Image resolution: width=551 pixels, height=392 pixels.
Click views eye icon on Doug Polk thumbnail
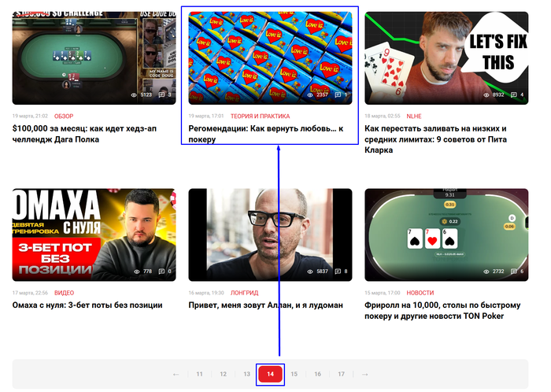click(134, 94)
